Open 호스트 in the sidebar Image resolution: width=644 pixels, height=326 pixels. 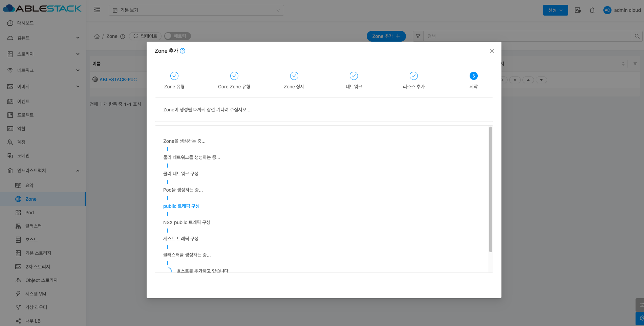coord(43,240)
